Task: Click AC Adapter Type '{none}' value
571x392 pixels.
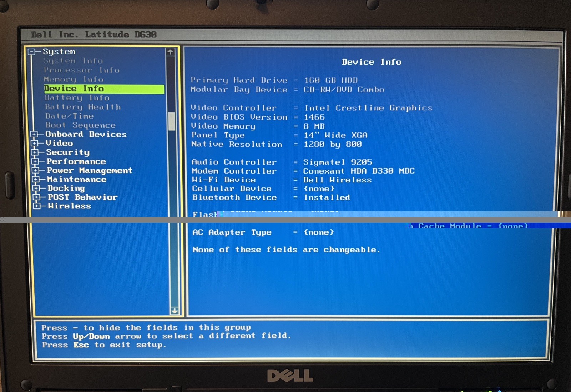Action: (x=319, y=232)
